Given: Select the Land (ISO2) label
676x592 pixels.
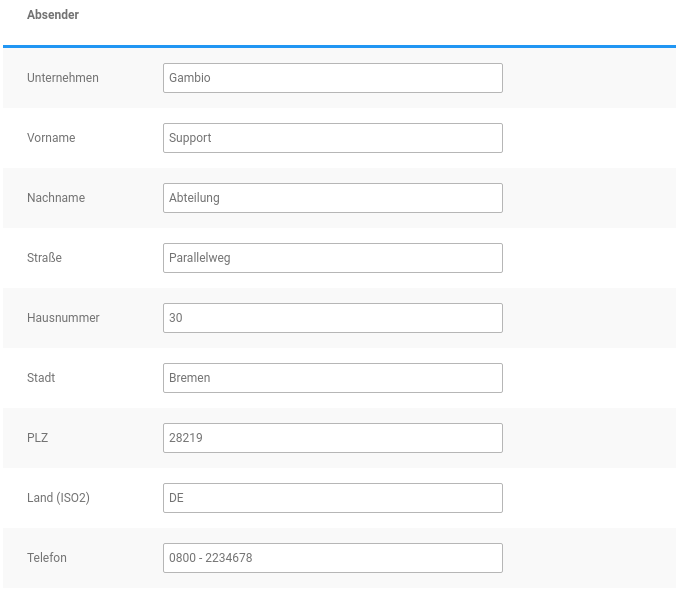Looking at the screenshot, I should click(x=58, y=498).
